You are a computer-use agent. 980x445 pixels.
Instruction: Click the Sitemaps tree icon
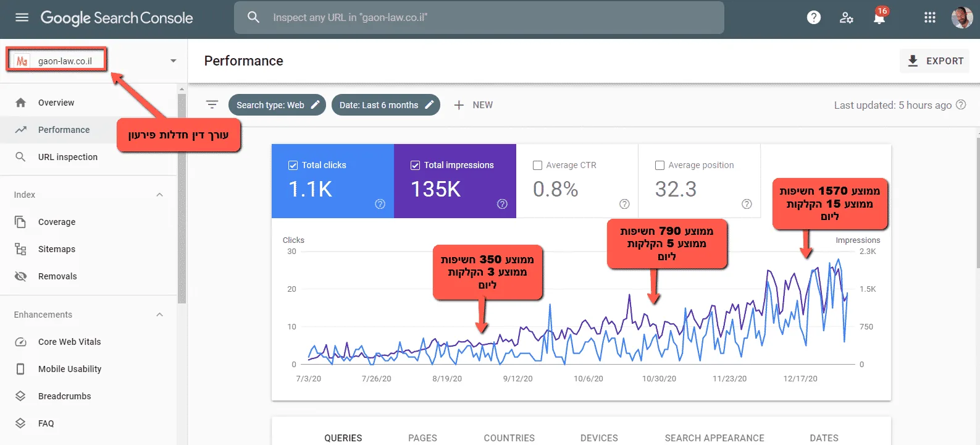tap(20, 249)
